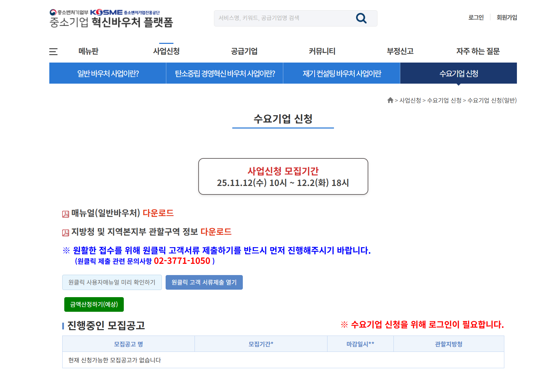The height and width of the screenshot is (392, 538).
Task: Select the 공급기업 menu item
Action: 244,51
